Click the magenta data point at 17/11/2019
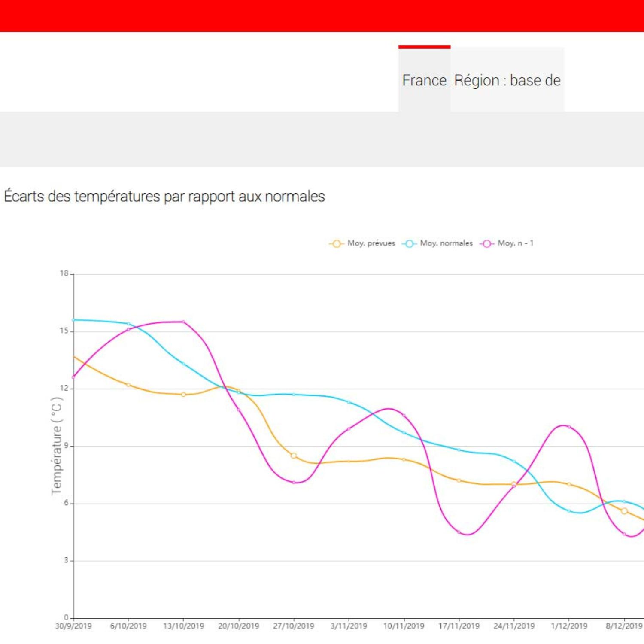644x644 pixels. click(x=459, y=532)
